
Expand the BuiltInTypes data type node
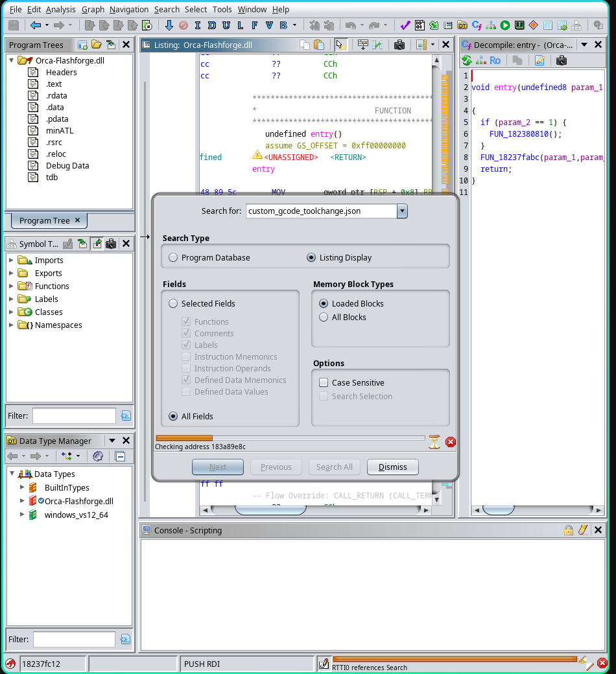coord(22,487)
